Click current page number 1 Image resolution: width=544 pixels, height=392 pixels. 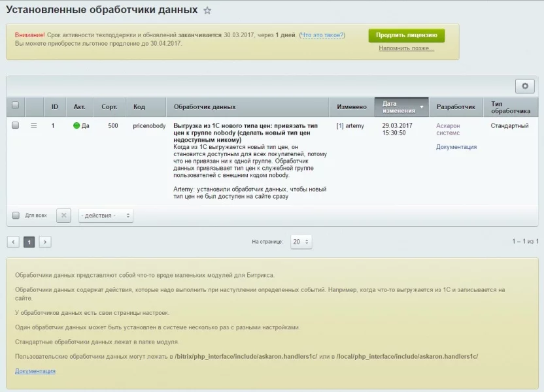click(29, 242)
